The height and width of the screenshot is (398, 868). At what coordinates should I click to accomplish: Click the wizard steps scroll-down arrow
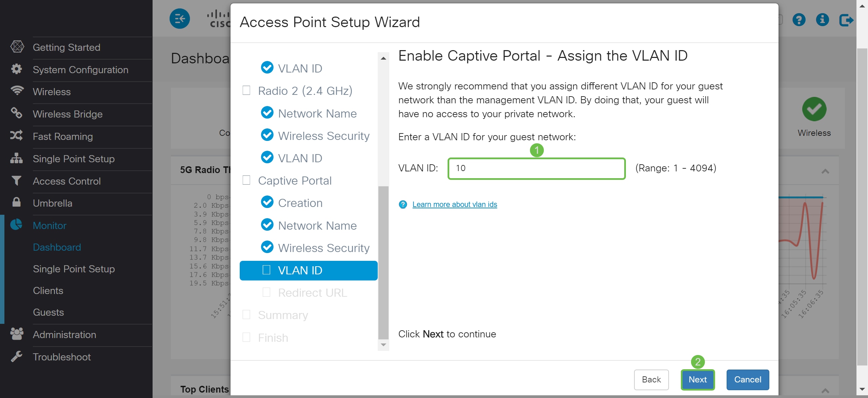[x=383, y=345]
